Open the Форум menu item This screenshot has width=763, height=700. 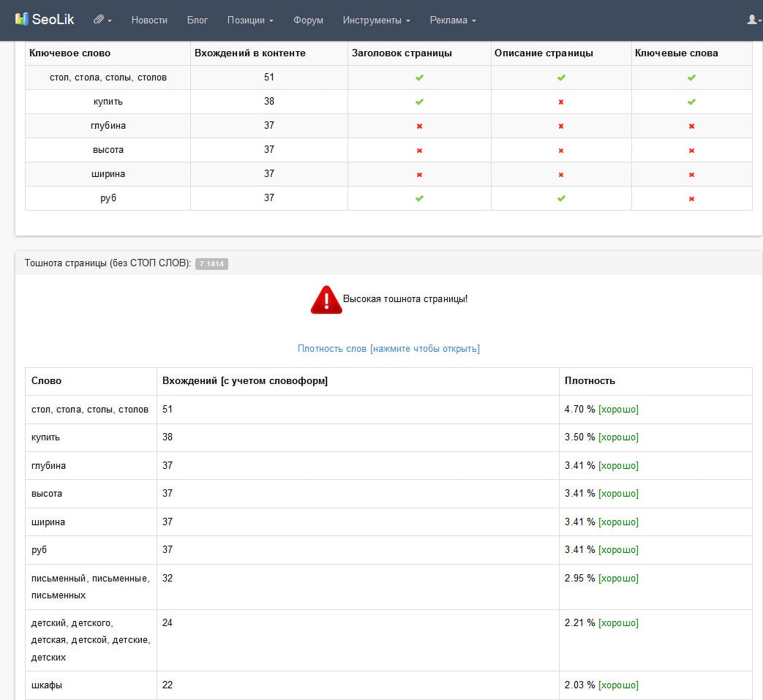(x=308, y=20)
